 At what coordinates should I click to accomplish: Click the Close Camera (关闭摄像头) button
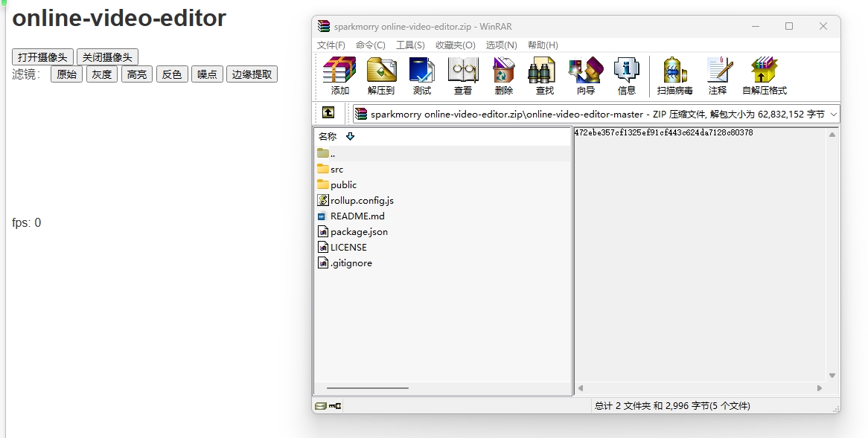click(107, 57)
